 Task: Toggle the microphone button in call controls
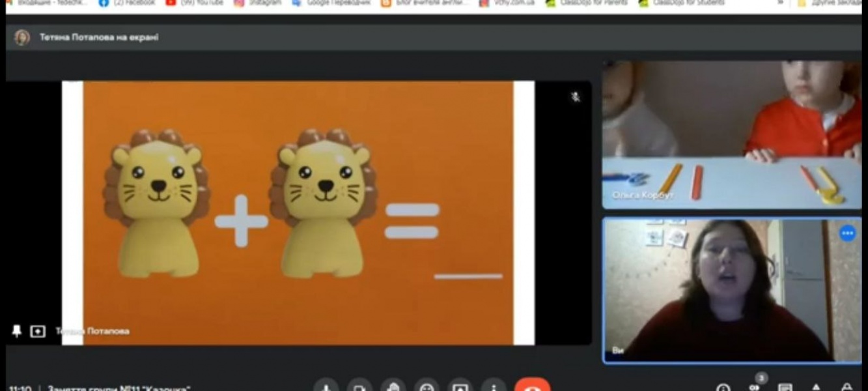(x=326, y=387)
